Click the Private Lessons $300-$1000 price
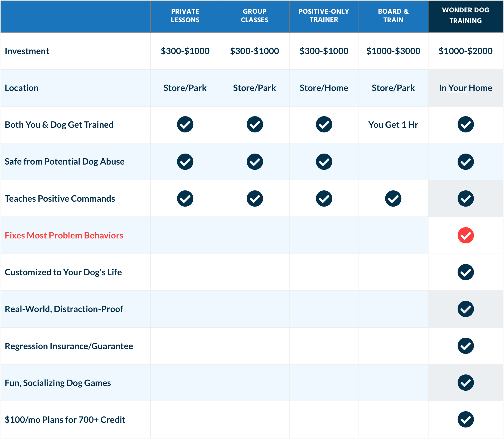504x439 pixels. tap(185, 51)
